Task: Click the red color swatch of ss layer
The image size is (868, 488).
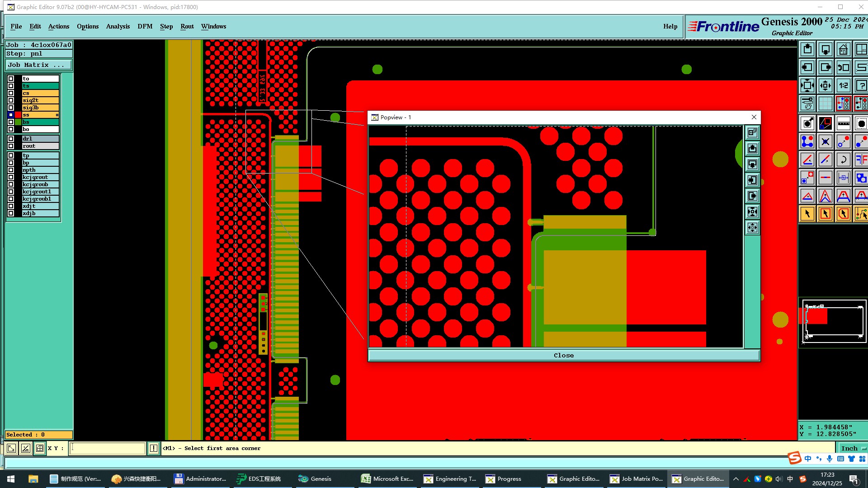Action: (x=18, y=115)
